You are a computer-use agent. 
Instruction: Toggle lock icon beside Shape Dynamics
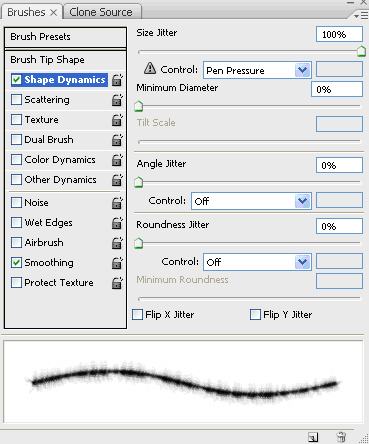click(x=117, y=80)
